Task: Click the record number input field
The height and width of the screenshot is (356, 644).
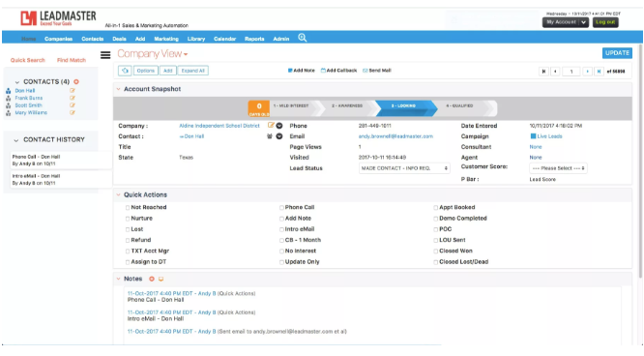Action: click(571, 72)
